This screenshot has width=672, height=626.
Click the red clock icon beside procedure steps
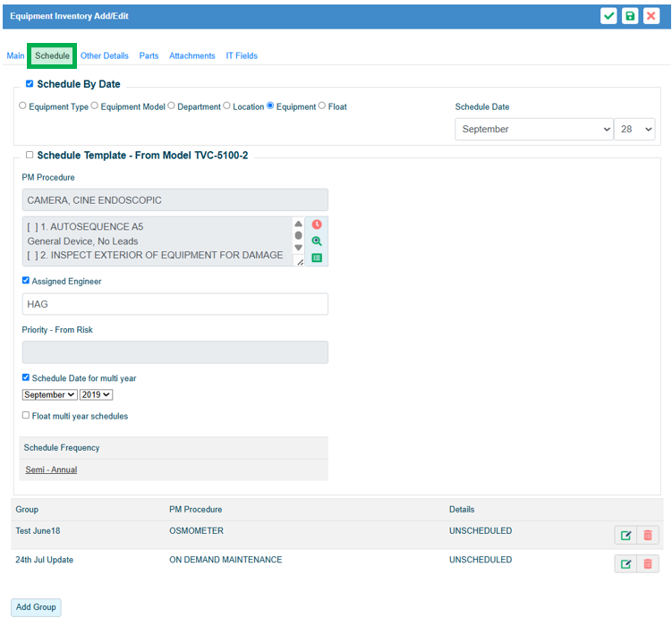pyautogui.click(x=317, y=224)
